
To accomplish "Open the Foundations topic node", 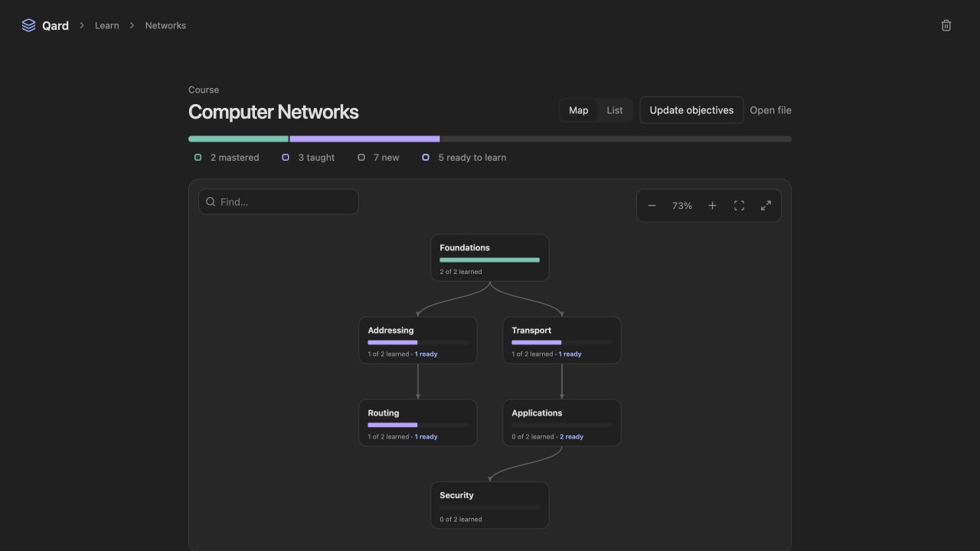I will click(490, 258).
